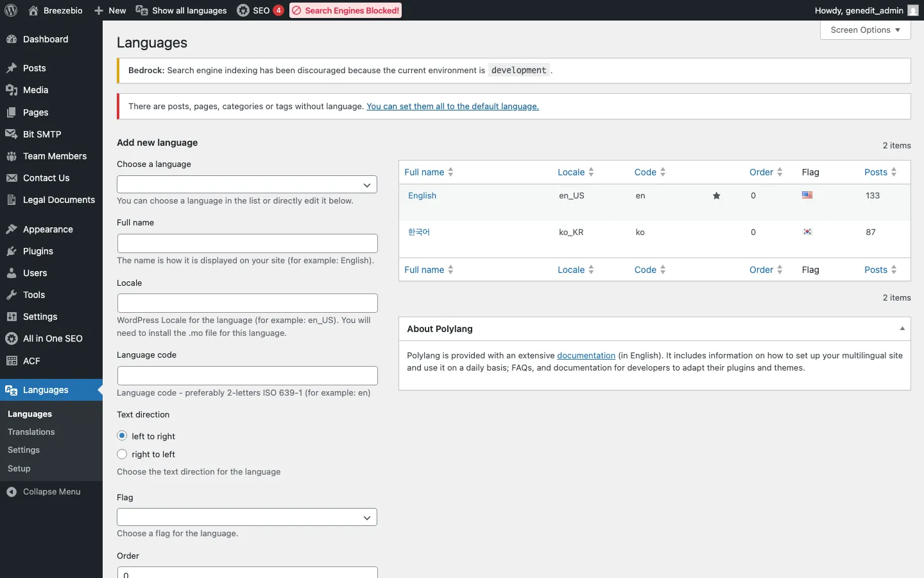Click the WordPress logo icon in admin bar

(x=11, y=10)
